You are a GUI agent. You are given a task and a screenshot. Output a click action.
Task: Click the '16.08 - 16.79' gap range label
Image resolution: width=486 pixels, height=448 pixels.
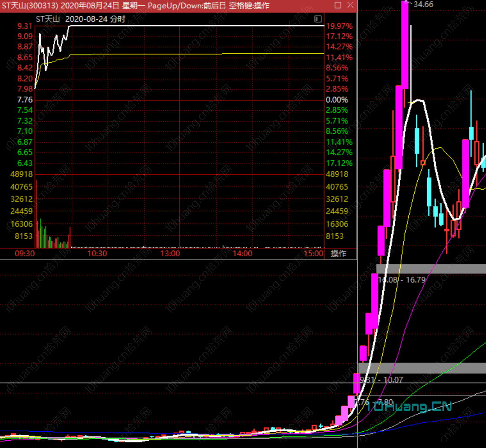[402, 280]
